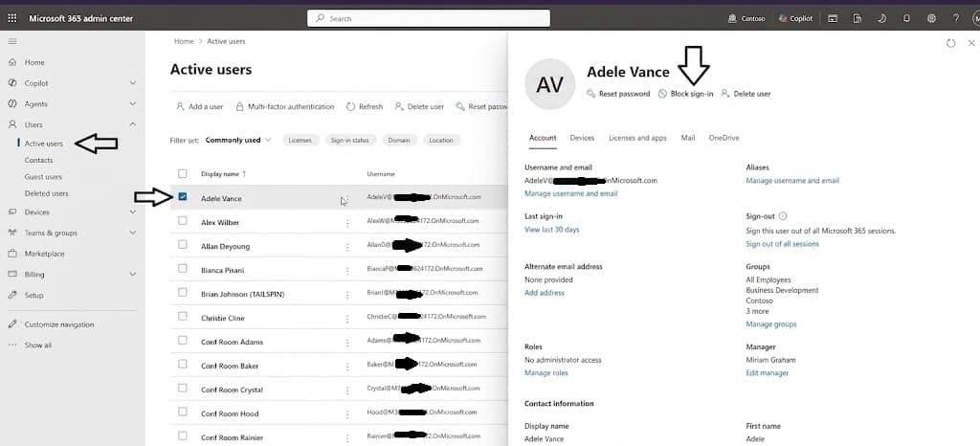Switch to the Mail tab
The width and height of the screenshot is (980, 446).
(x=687, y=138)
